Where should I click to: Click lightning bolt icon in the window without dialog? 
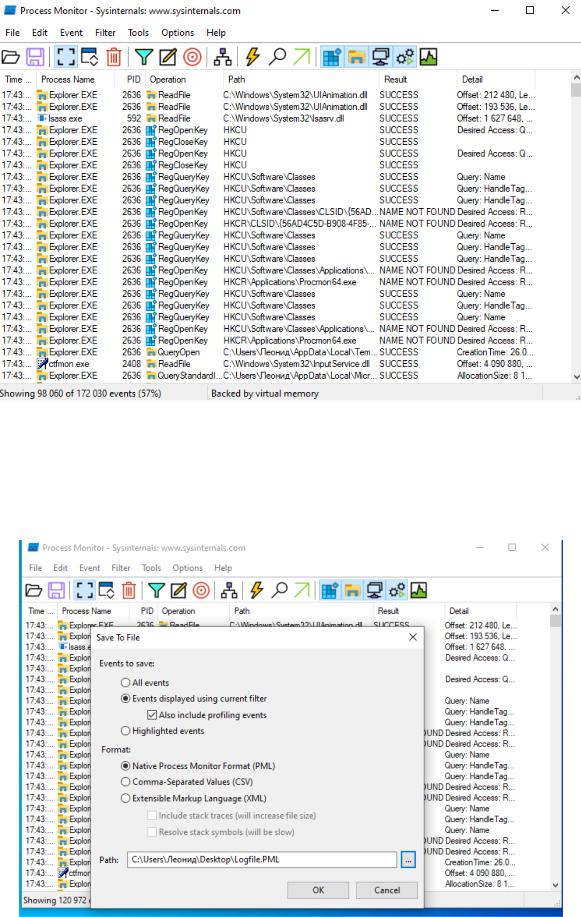(253, 57)
